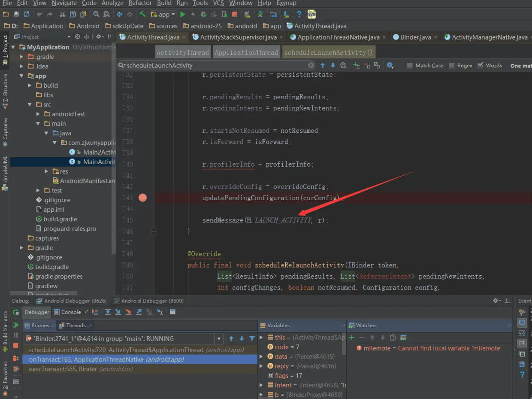Stop the debug session with red square
The image size is (532, 399).
16,345
